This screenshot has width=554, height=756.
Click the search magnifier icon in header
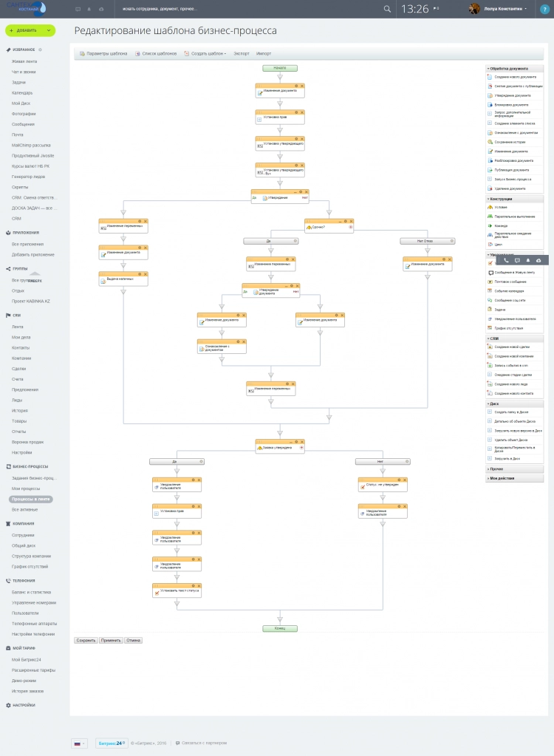[x=387, y=9]
